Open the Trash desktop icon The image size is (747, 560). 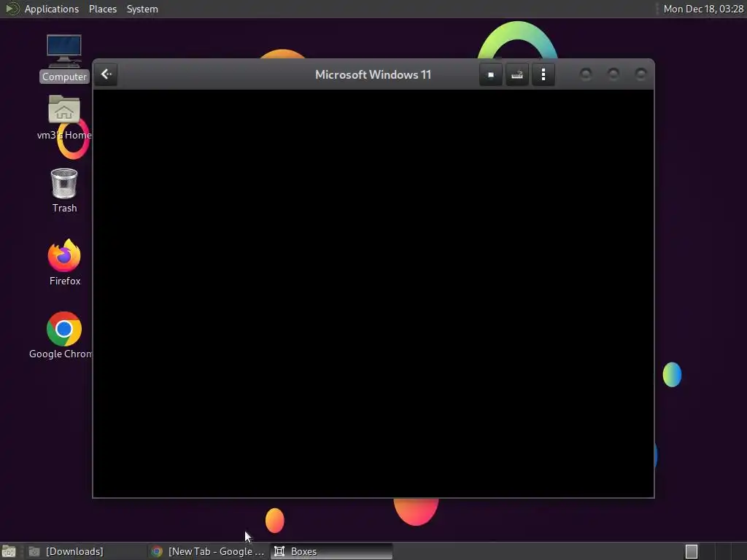pyautogui.click(x=64, y=190)
